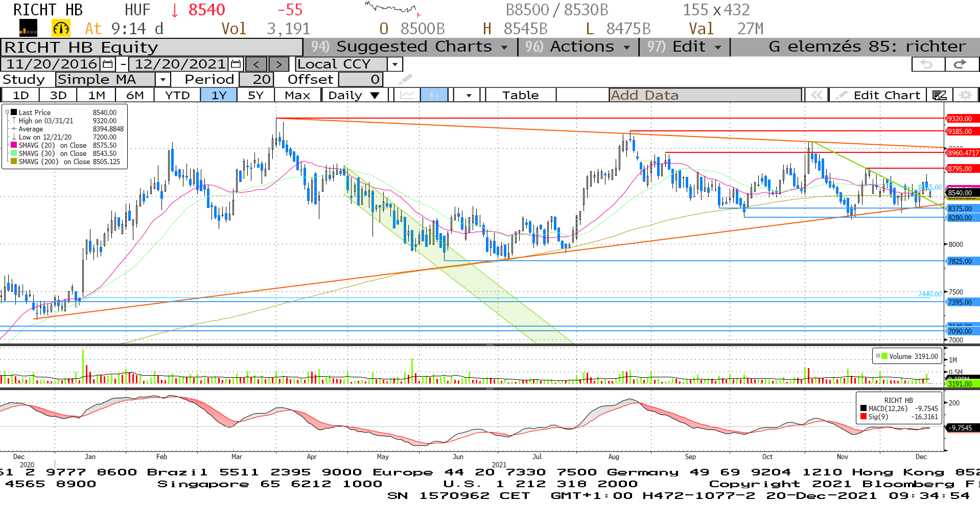Image resolution: width=980 pixels, height=524 pixels.
Task: Open the Simple MA study dropdown
Action: [162, 79]
